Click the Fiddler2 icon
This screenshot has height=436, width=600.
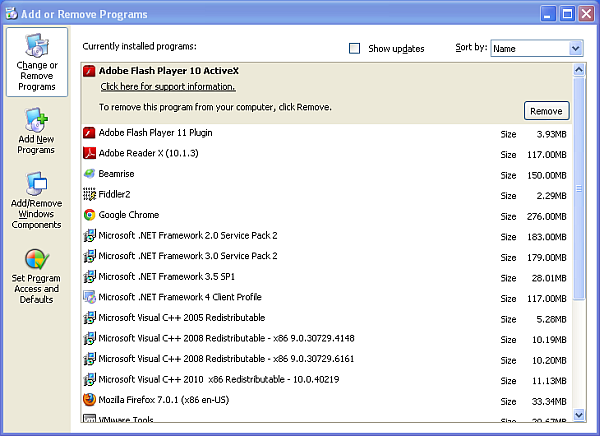tap(89, 194)
